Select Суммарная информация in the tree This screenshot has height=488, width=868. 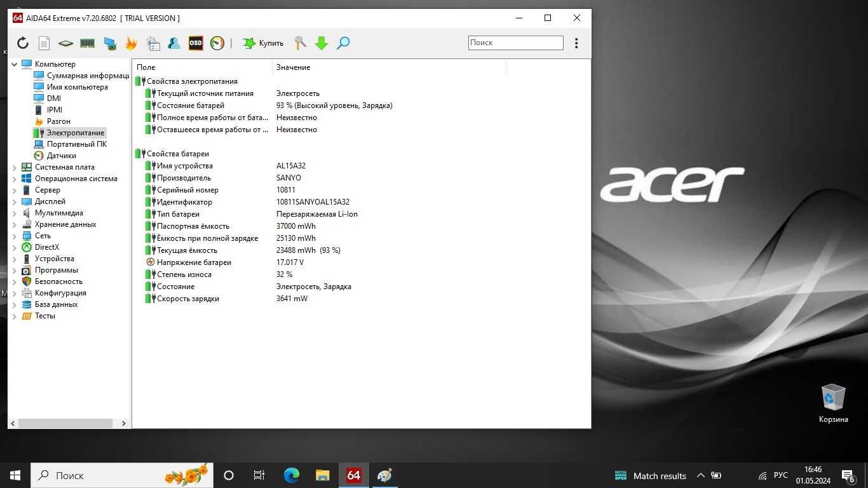(x=81, y=76)
